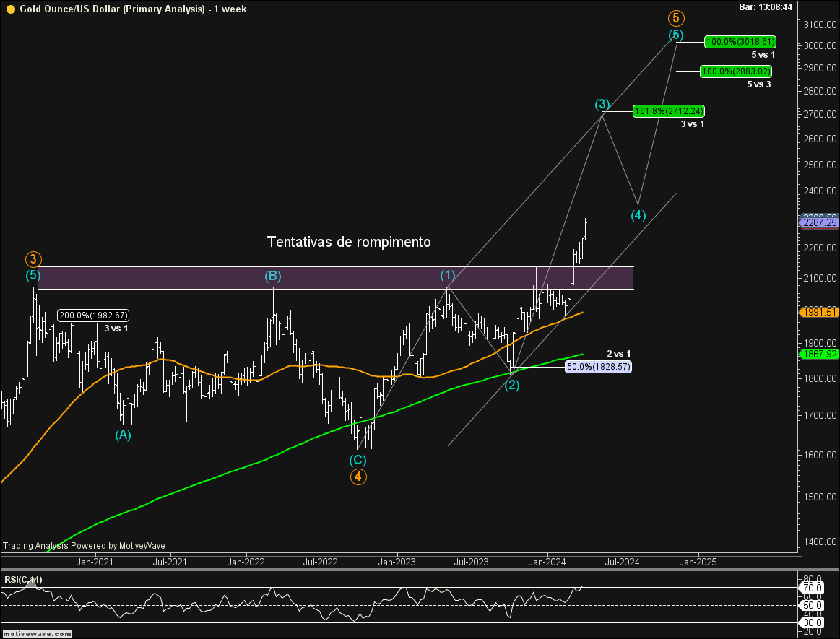Click the 2900.00 price axis value
This screenshot has height=639, width=840.
click(x=820, y=68)
